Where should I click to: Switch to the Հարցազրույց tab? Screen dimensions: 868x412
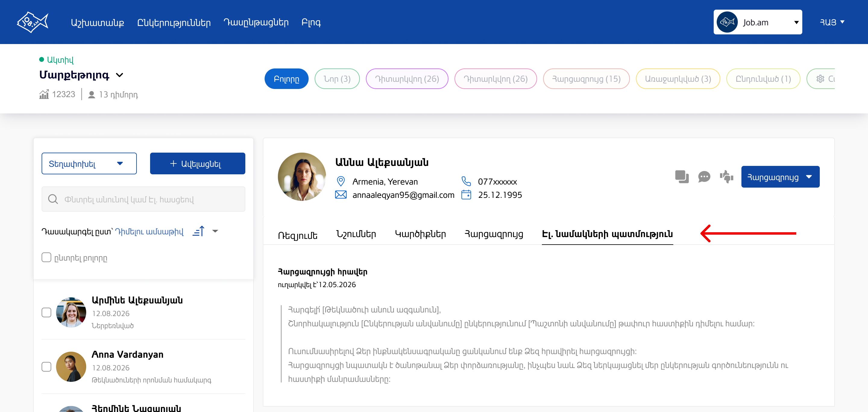pos(494,234)
